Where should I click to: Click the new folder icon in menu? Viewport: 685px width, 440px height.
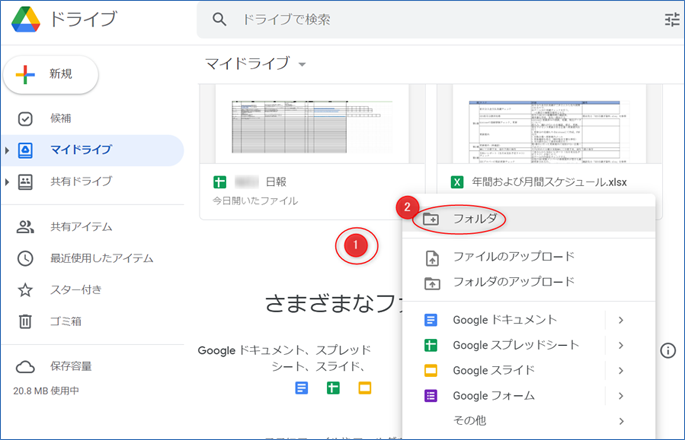pyautogui.click(x=431, y=219)
